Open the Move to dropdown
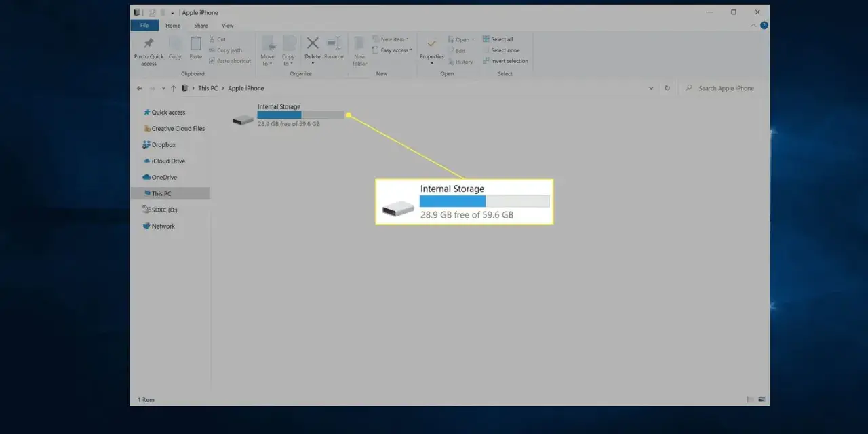 click(x=268, y=52)
